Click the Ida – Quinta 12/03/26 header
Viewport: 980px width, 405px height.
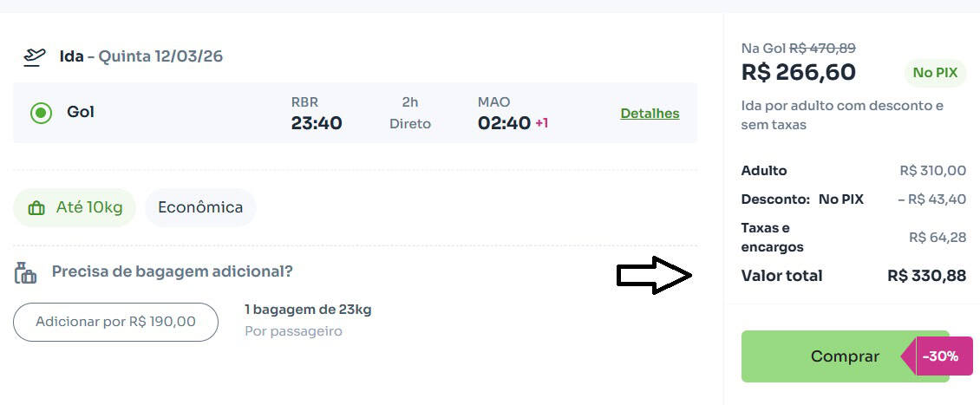click(x=140, y=56)
